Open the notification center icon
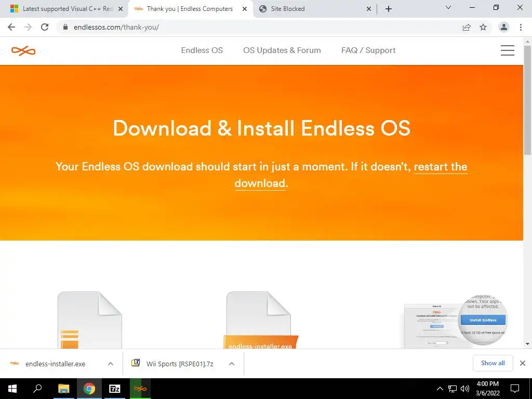The width and height of the screenshot is (532, 399). pyautogui.click(x=515, y=389)
